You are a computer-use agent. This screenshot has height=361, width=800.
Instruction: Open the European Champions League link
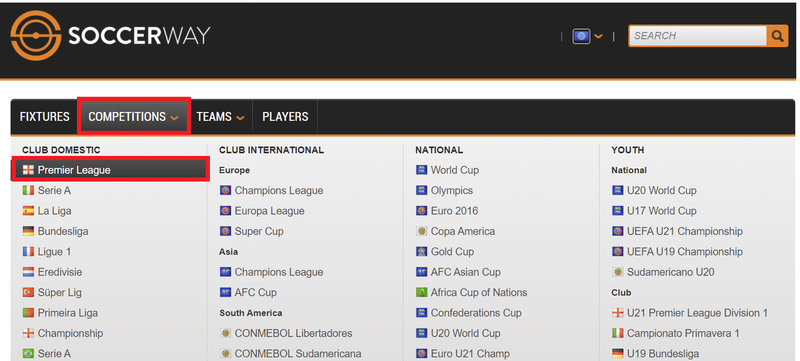[279, 191]
